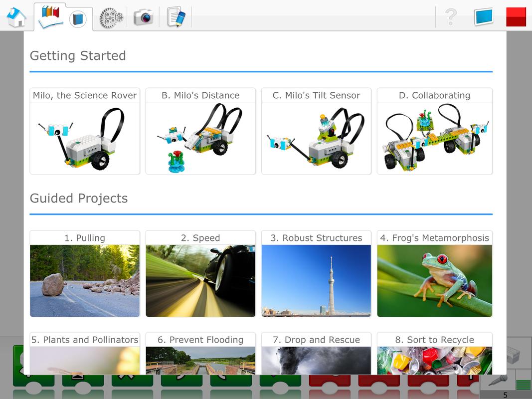The image size is (532, 399).
Task: Open the project library books icon
Action: point(50,17)
